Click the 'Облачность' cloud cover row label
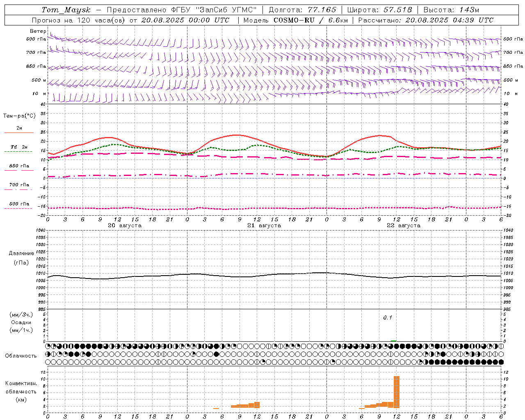 pos(21,356)
